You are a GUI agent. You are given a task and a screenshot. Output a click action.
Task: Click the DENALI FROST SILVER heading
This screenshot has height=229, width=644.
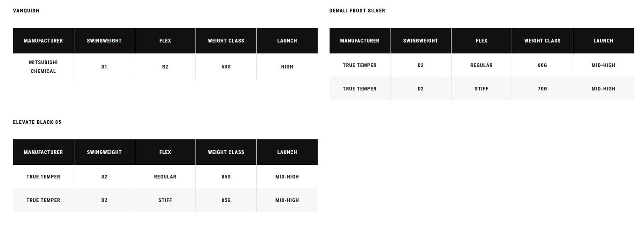coord(357,11)
